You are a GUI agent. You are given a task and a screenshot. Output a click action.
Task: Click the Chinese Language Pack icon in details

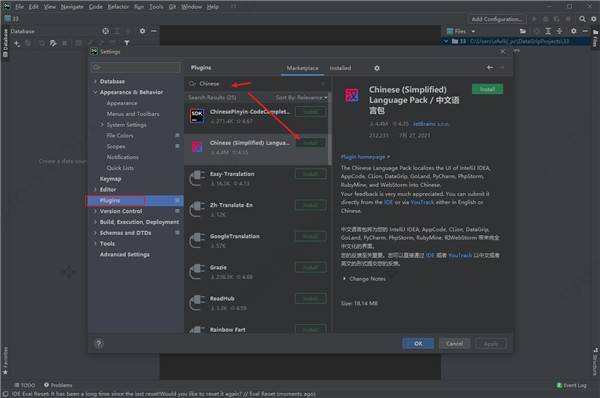tap(352, 95)
